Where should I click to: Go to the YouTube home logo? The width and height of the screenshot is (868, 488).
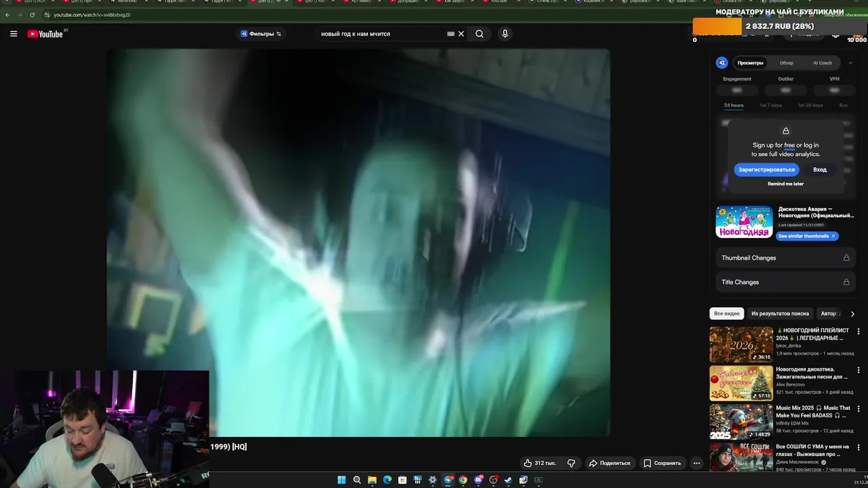point(45,34)
